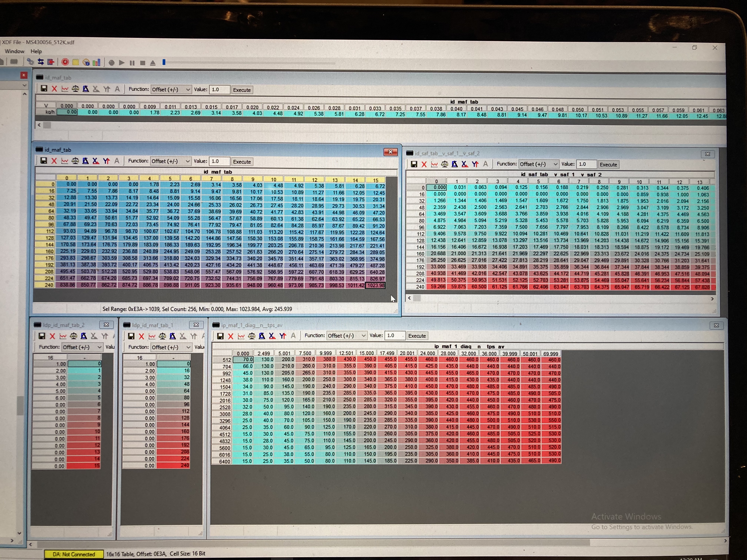747x560 pixels.
Task: Click the data monitor bar-chart toolbar icon
Action: 97,62
